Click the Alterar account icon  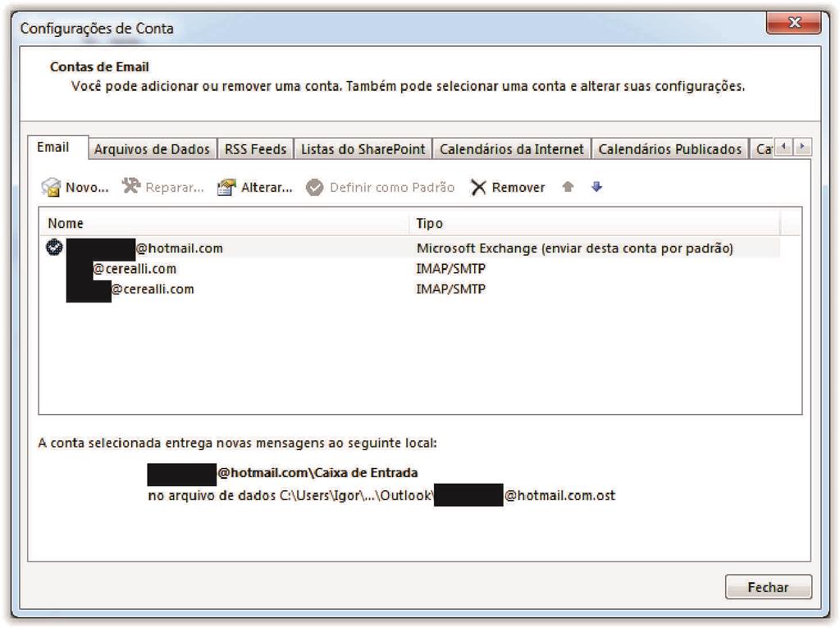(226, 188)
